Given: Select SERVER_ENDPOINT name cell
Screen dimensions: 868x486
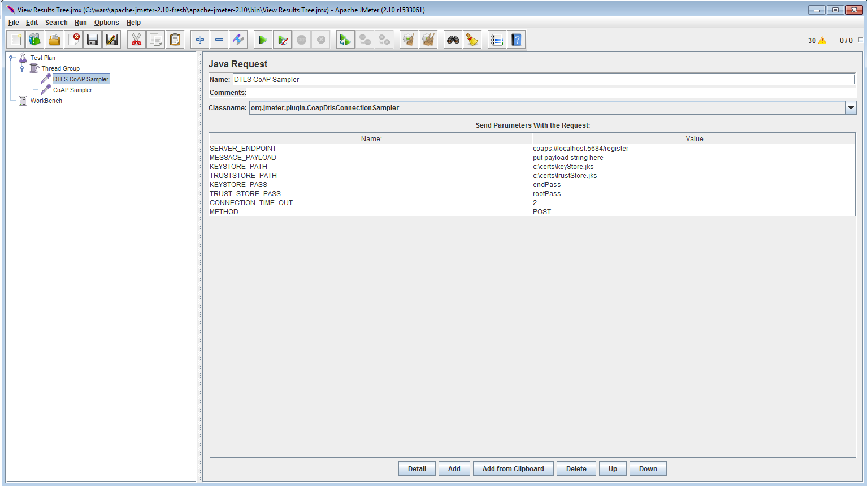Looking at the screenshot, I should [x=371, y=149].
